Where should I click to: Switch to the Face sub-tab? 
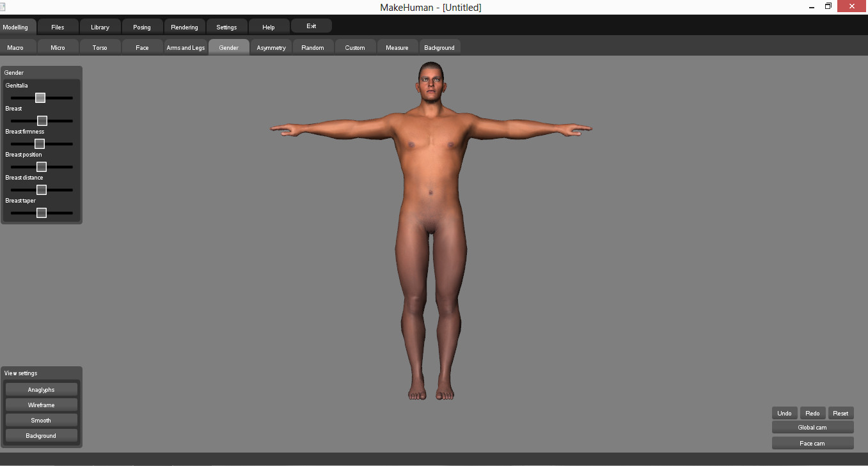click(x=142, y=47)
